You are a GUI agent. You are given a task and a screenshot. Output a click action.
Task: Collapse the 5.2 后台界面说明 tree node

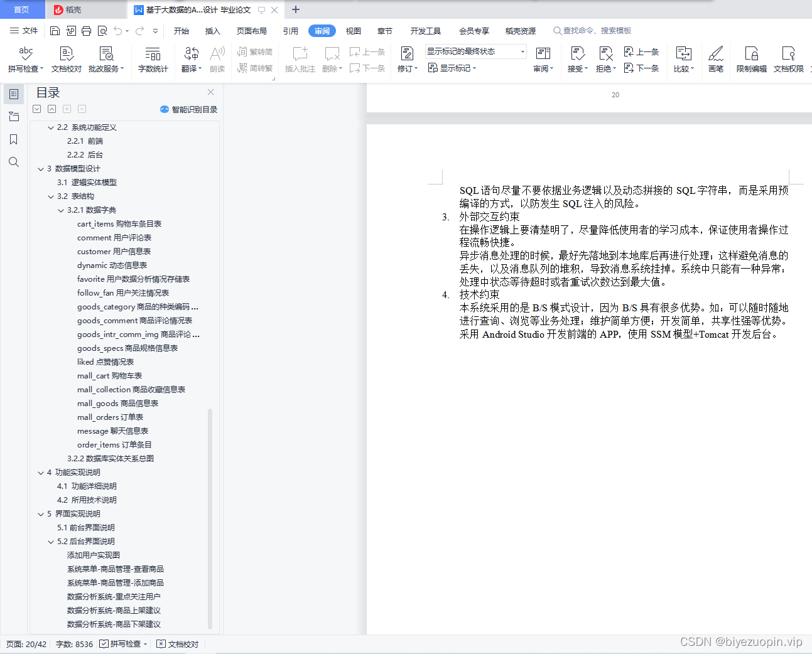tap(51, 542)
